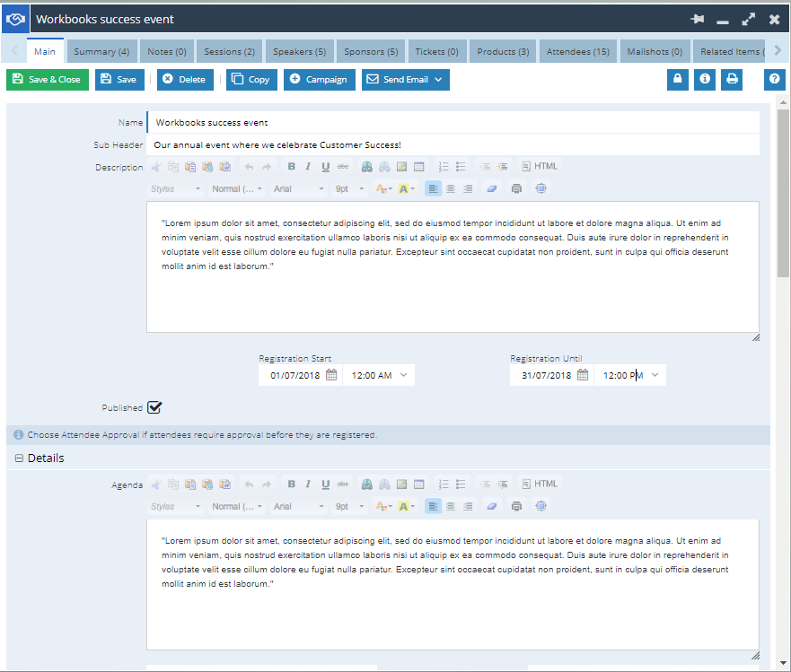This screenshot has width=791, height=672.
Task: Toggle bold in Agenda editor toolbar
Action: 291,484
